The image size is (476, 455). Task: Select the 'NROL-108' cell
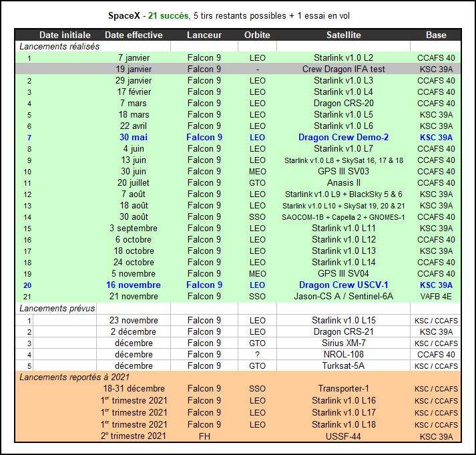click(x=343, y=354)
